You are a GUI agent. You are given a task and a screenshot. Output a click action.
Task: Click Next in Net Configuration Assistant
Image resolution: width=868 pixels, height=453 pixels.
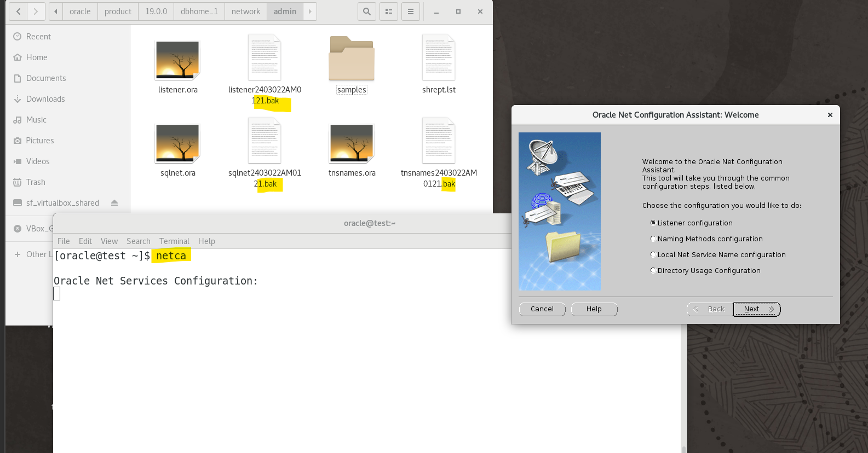(x=757, y=309)
